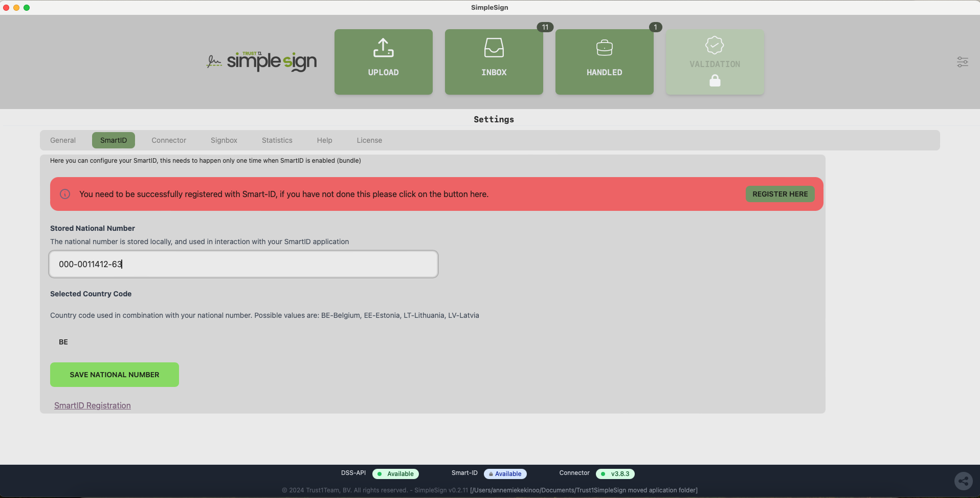The width and height of the screenshot is (980, 498).
Task: Click the SimpleSign window title
Action: point(489,7)
